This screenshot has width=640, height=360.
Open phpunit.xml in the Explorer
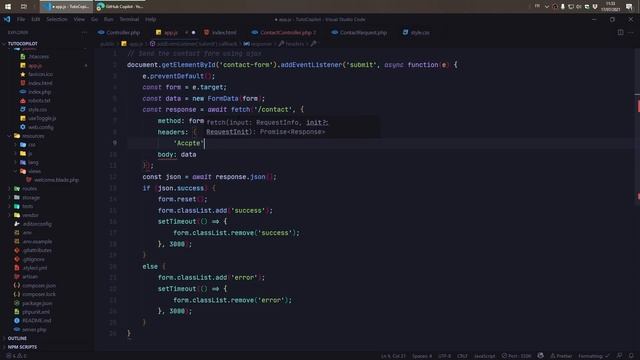[x=36, y=312]
